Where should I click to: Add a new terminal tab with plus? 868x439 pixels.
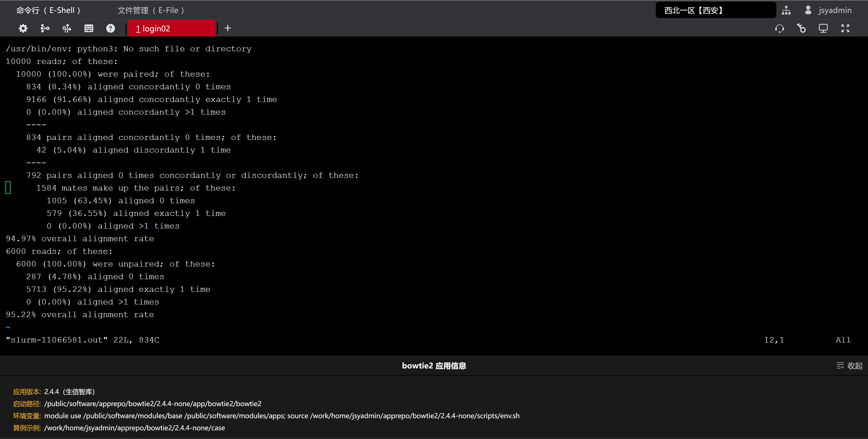[228, 28]
